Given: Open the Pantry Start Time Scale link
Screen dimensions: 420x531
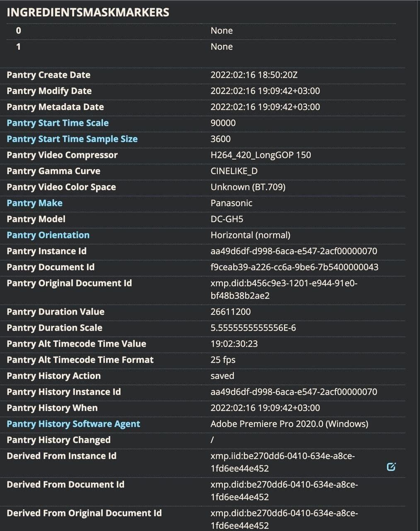Looking at the screenshot, I should point(58,123).
